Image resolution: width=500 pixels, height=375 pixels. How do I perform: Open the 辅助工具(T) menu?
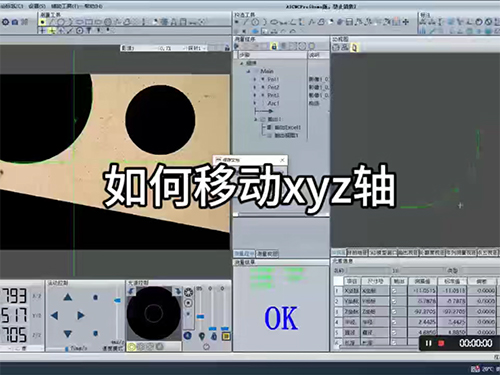coord(65,6)
